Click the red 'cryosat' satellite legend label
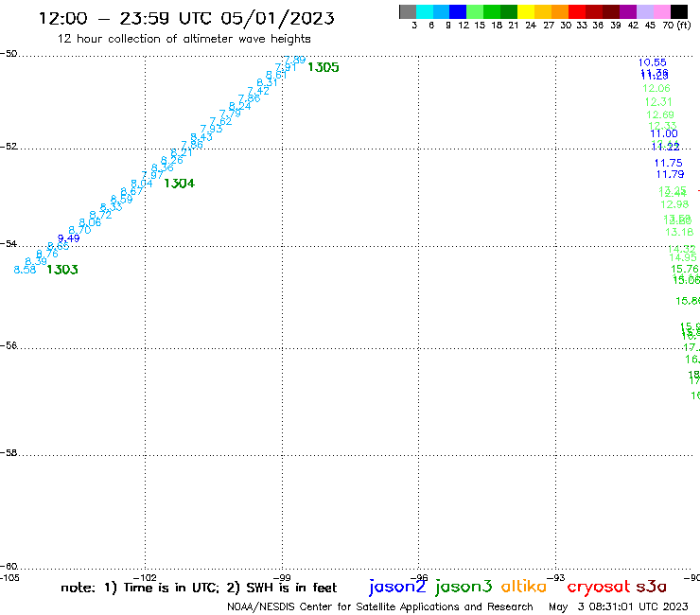This screenshot has width=700, height=615. [599, 588]
